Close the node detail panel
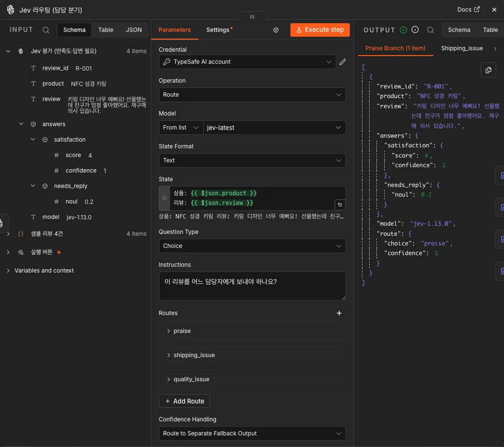 tap(494, 10)
